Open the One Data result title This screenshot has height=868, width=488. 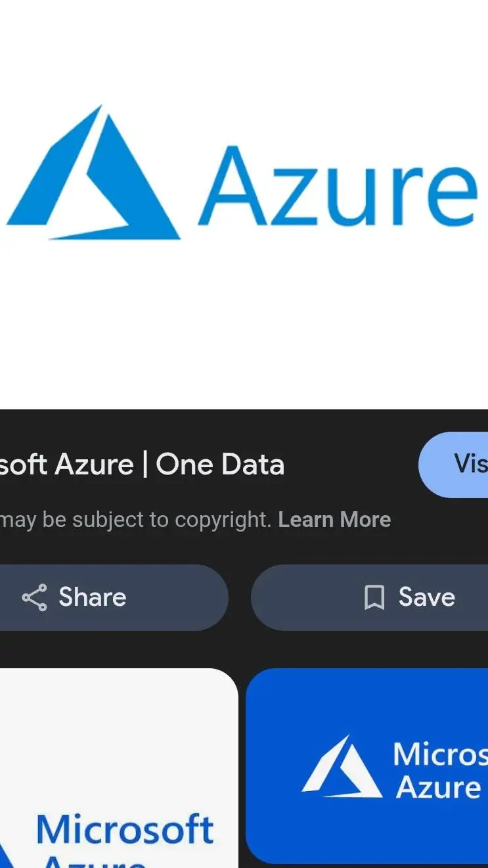(143, 465)
